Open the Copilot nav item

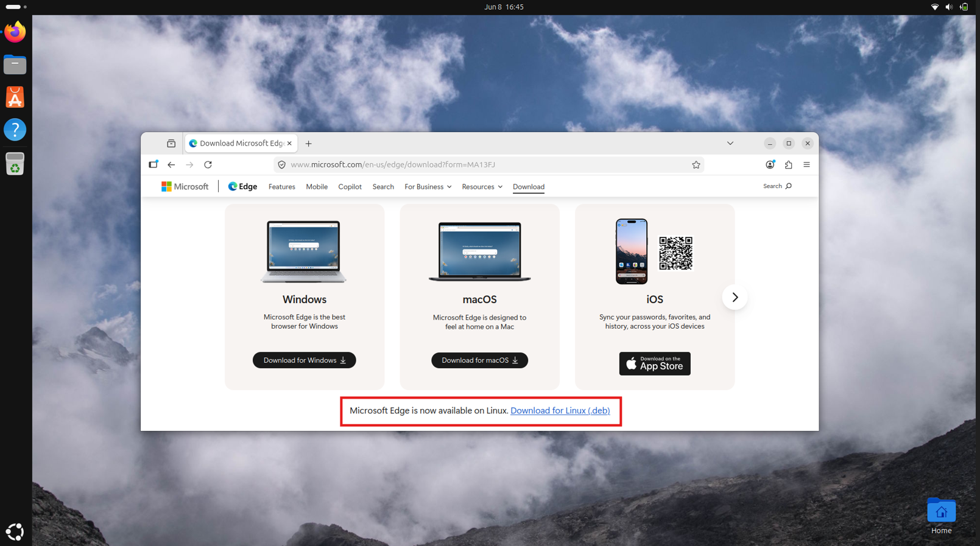(350, 187)
